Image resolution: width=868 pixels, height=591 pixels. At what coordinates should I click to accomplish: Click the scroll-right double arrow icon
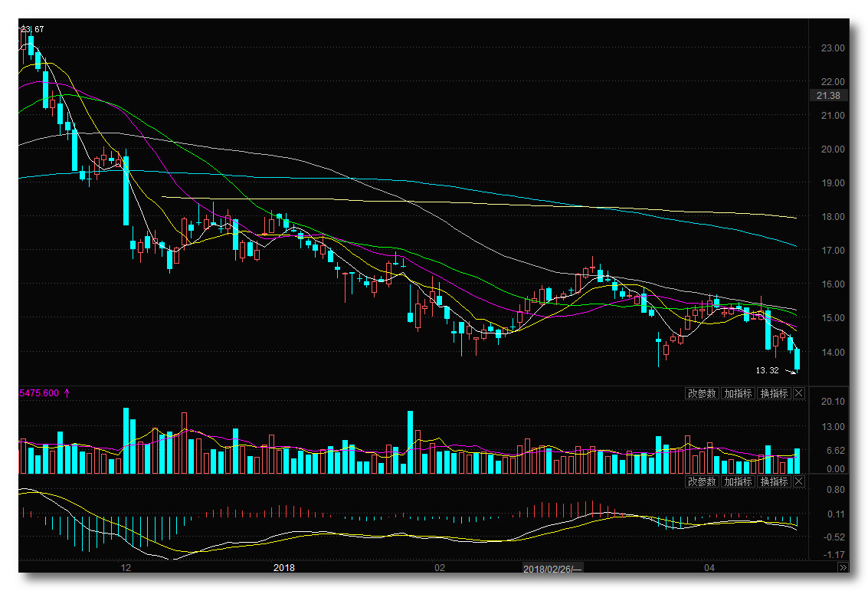(843, 568)
